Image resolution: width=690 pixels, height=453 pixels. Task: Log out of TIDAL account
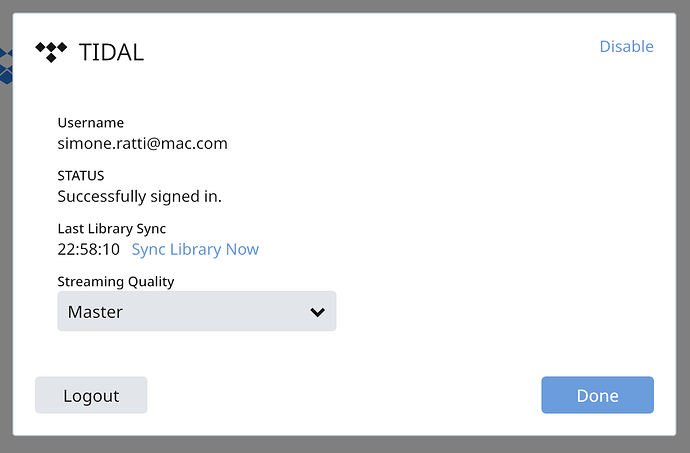point(91,395)
